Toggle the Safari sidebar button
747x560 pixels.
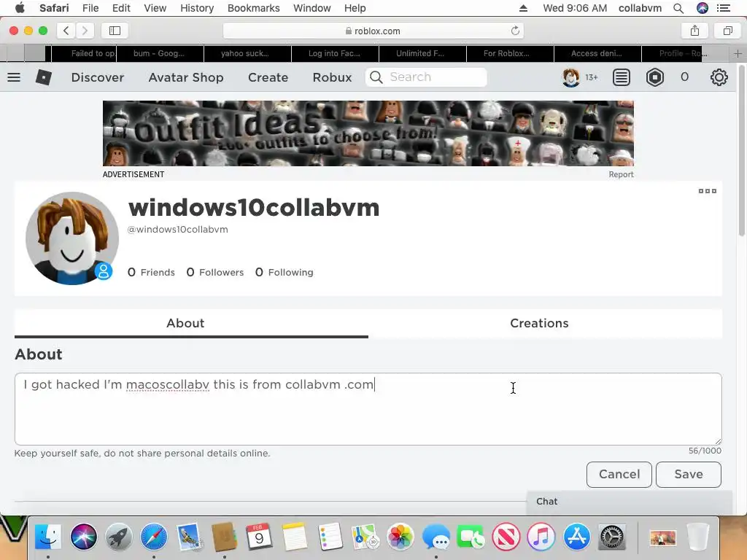click(115, 31)
